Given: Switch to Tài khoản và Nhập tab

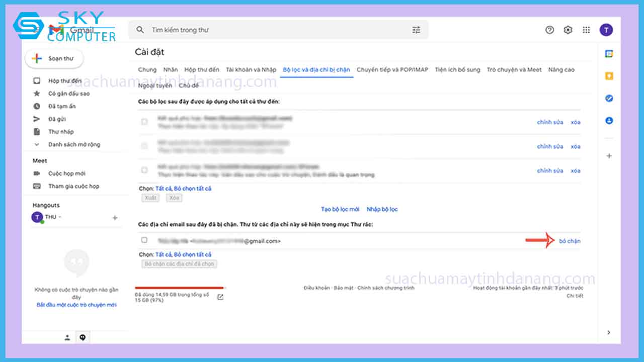Looking at the screenshot, I should pyautogui.click(x=251, y=70).
